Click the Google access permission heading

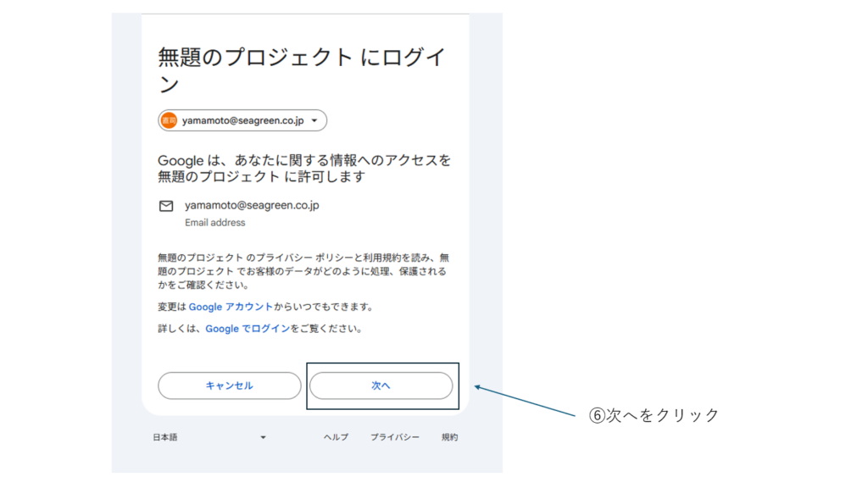pyautogui.click(x=304, y=169)
